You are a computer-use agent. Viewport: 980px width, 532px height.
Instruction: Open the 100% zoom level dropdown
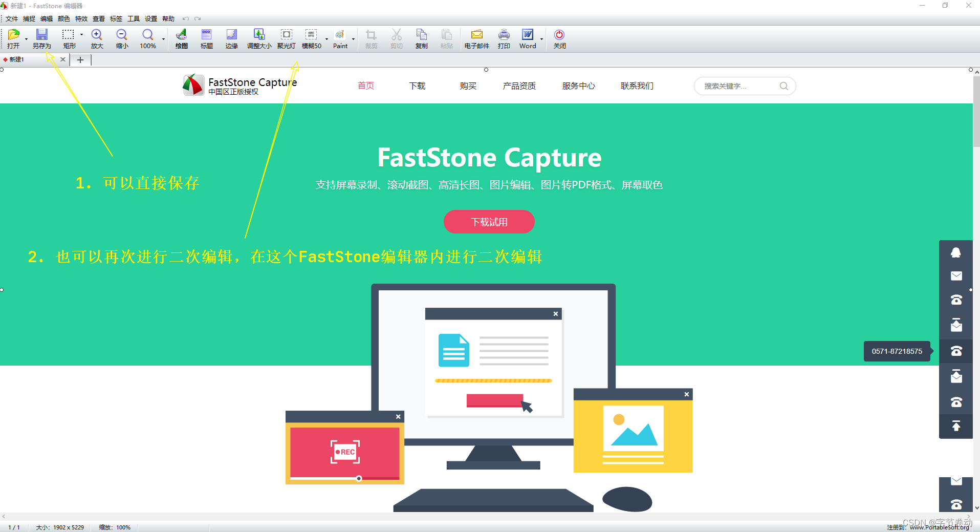pos(163,39)
